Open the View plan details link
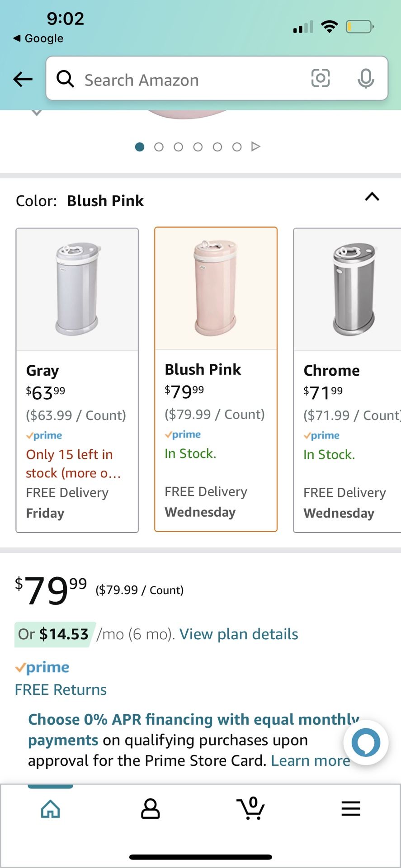The width and height of the screenshot is (401, 868). (x=238, y=634)
